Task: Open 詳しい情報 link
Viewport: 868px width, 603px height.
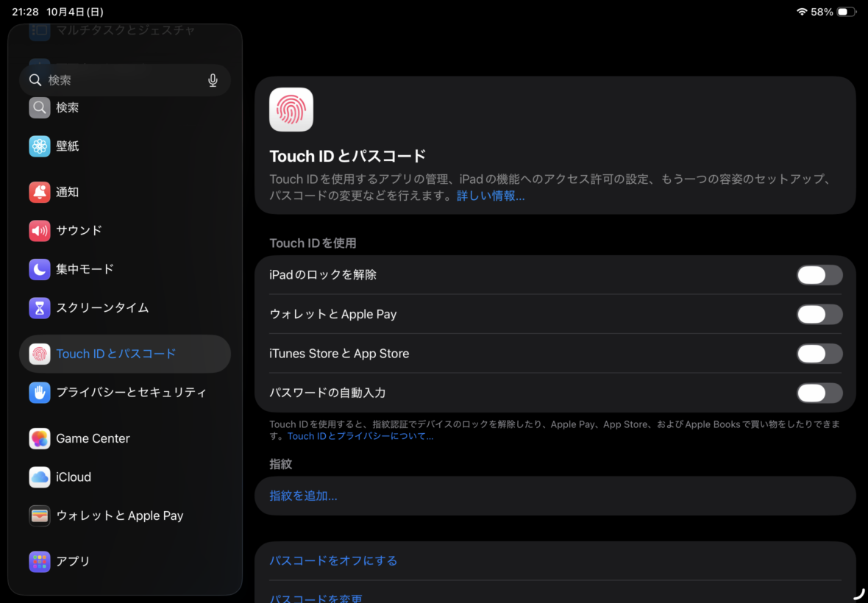Action: [491, 196]
